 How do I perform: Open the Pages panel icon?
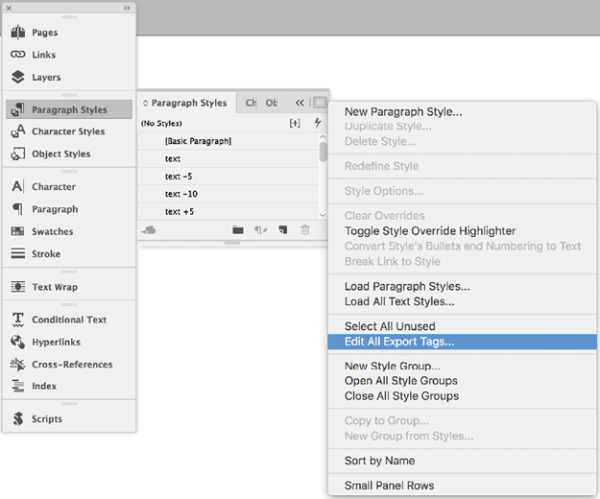tap(18, 33)
